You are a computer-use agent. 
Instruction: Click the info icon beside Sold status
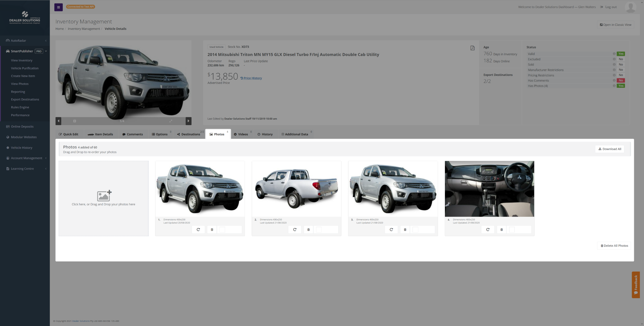tap(614, 64)
